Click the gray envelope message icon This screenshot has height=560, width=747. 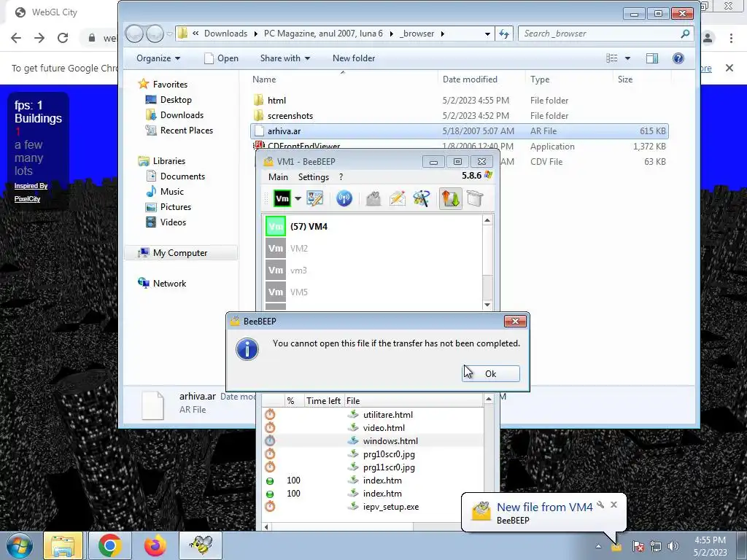click(373, 198)
